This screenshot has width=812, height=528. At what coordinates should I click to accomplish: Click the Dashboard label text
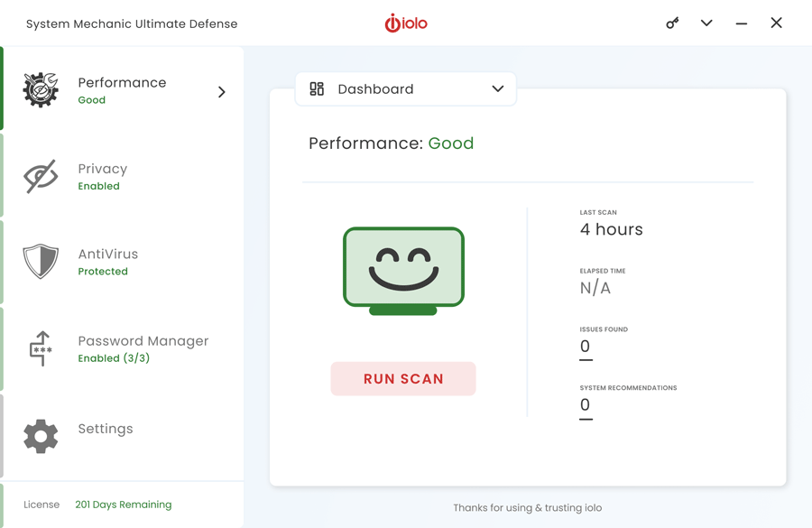375,89
